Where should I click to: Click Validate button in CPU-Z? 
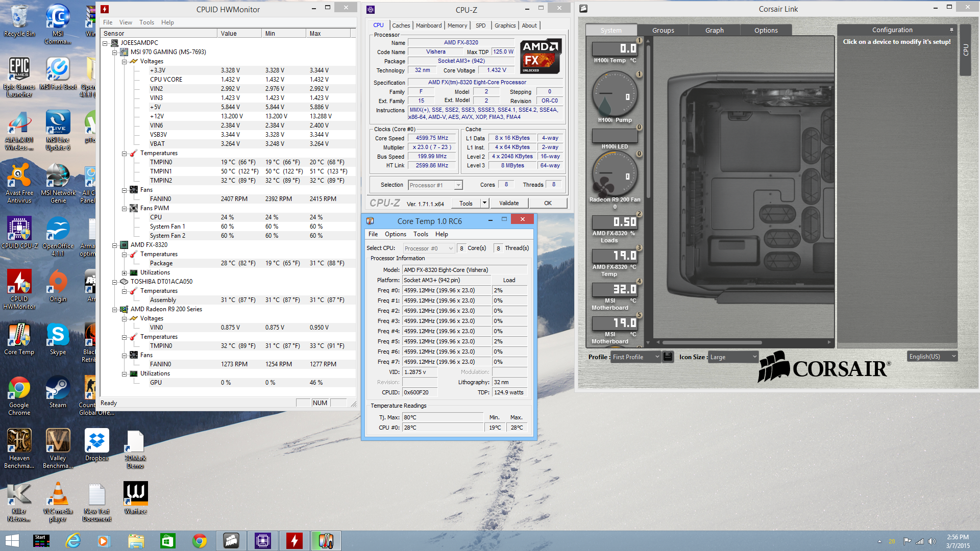509,203
